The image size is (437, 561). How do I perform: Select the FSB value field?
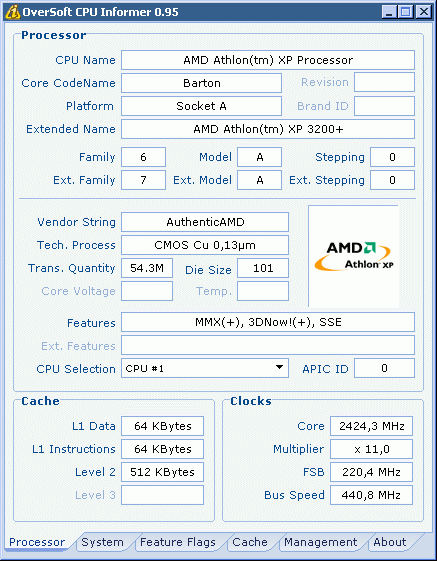pyautogui.click(x=371, y=472)
